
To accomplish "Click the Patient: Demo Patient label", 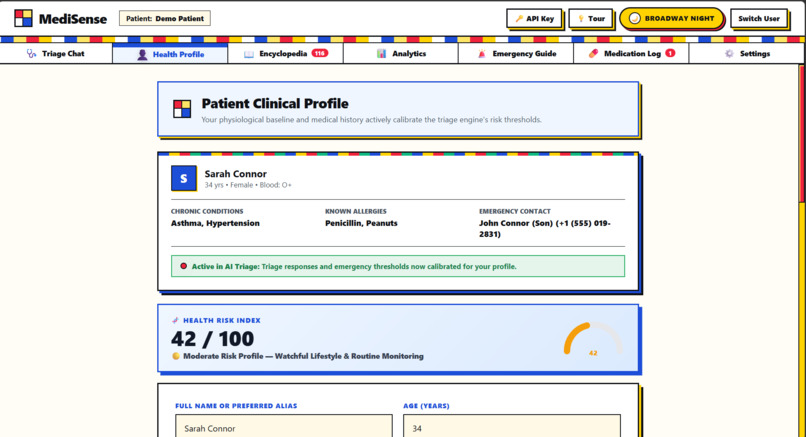I will pyautogui.click(x=164, y=19).
